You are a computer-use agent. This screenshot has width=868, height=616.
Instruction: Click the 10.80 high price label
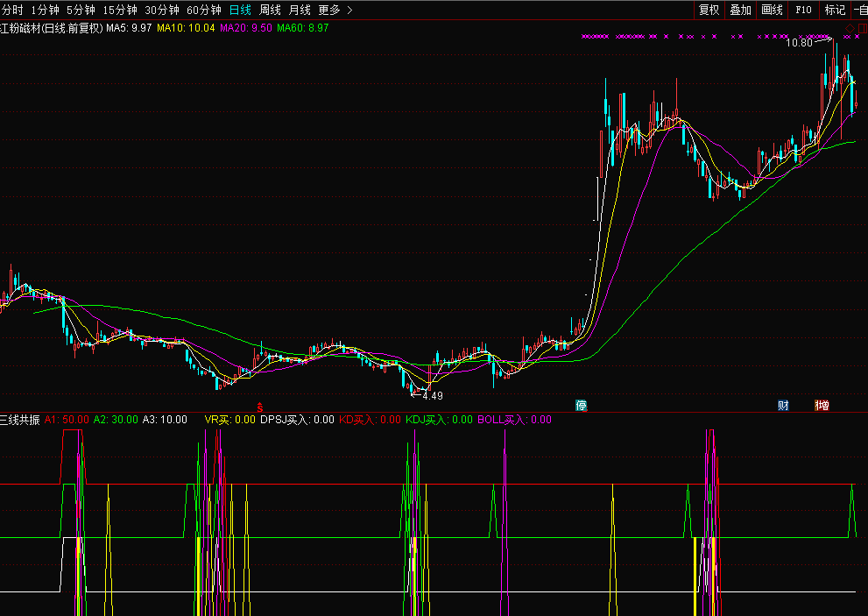[800, 43]
